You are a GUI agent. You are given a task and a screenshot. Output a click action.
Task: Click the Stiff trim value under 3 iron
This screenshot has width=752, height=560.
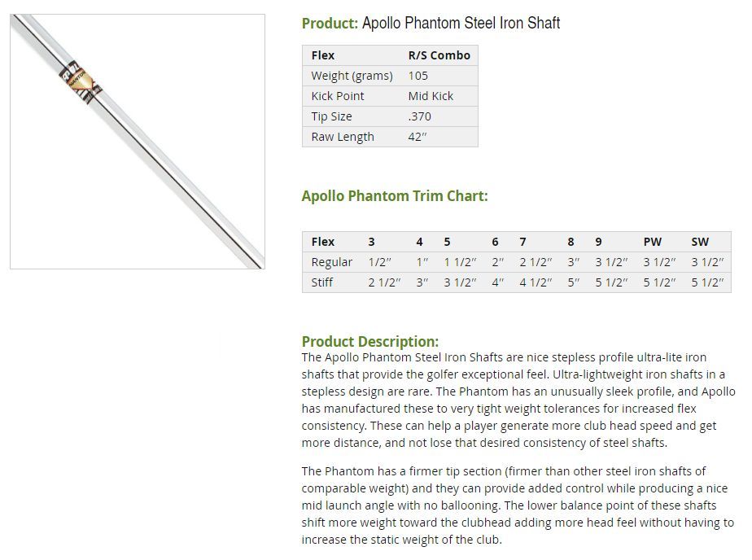[384, 282]
